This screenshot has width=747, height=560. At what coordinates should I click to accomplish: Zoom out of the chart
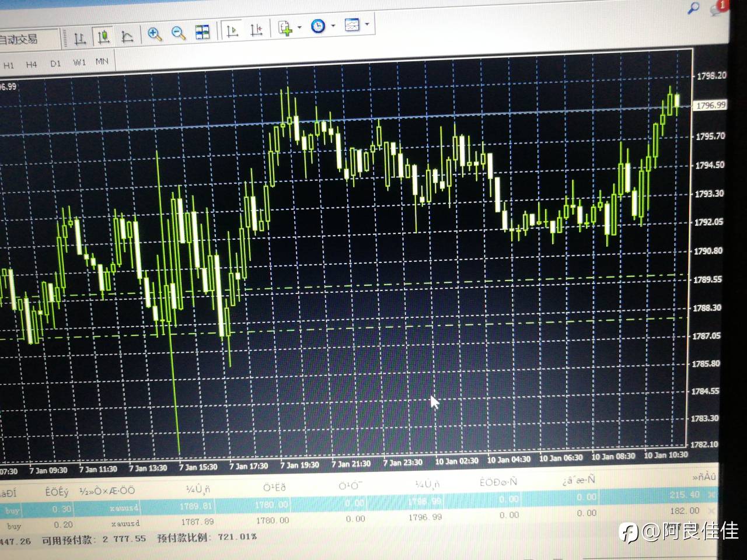tap(179, 33)
